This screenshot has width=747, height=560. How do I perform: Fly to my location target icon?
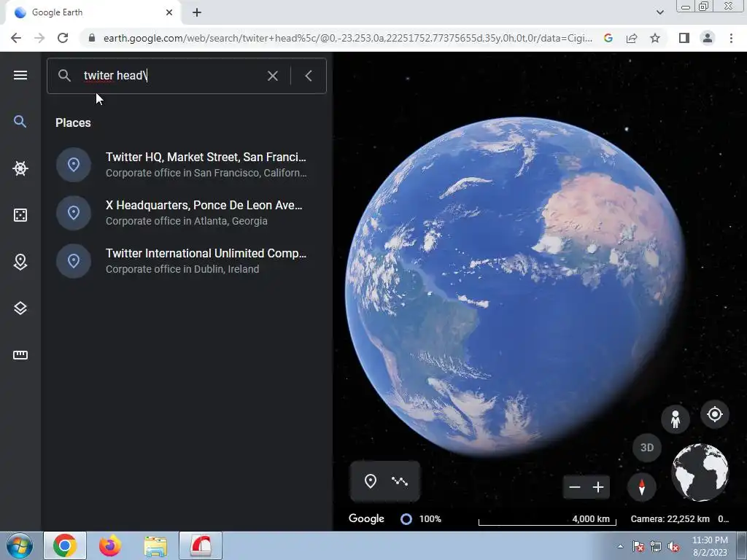tap(715, 414)
